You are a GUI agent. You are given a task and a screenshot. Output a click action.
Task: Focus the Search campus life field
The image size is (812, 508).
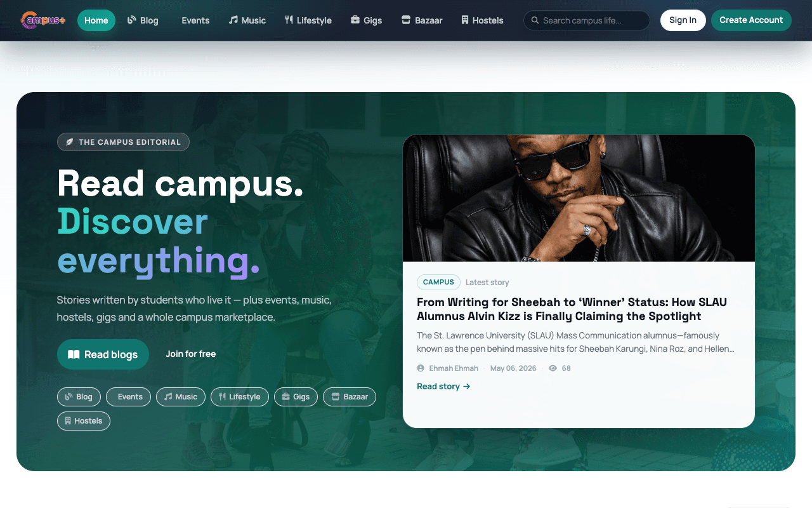pyautogui.click(x=587, y=20)
